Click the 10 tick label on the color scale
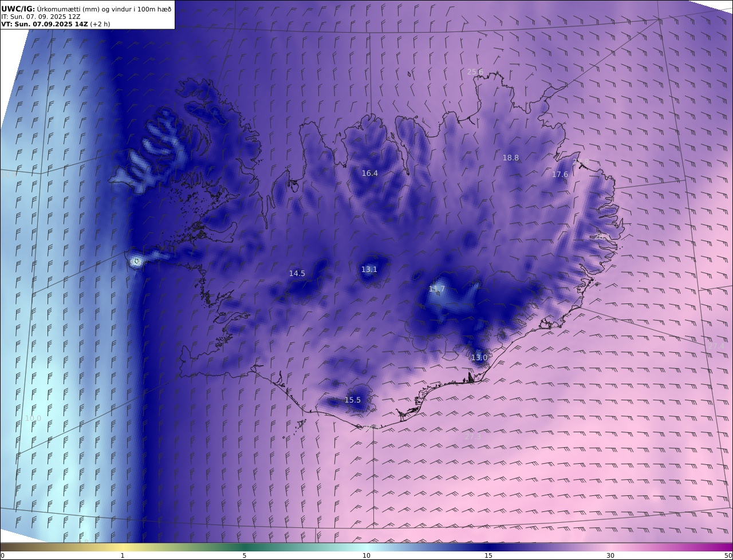 [x=366, y=555]
